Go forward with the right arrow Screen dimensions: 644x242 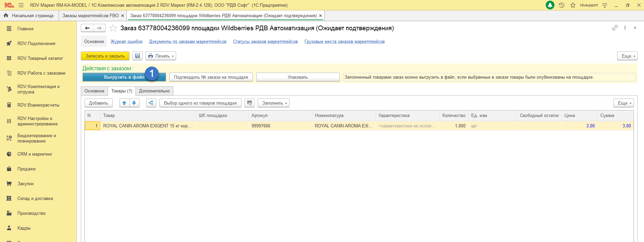99,28
